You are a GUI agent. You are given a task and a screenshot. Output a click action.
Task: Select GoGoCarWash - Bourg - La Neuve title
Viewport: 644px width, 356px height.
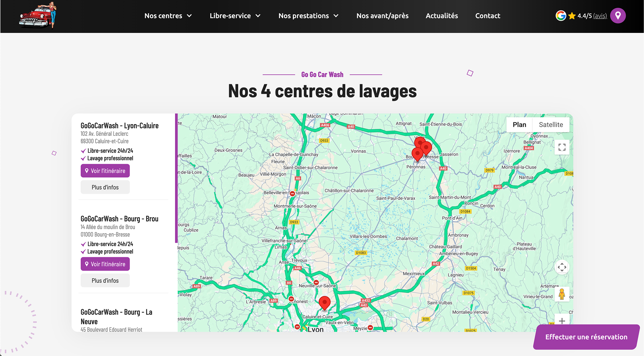(116, 317)
